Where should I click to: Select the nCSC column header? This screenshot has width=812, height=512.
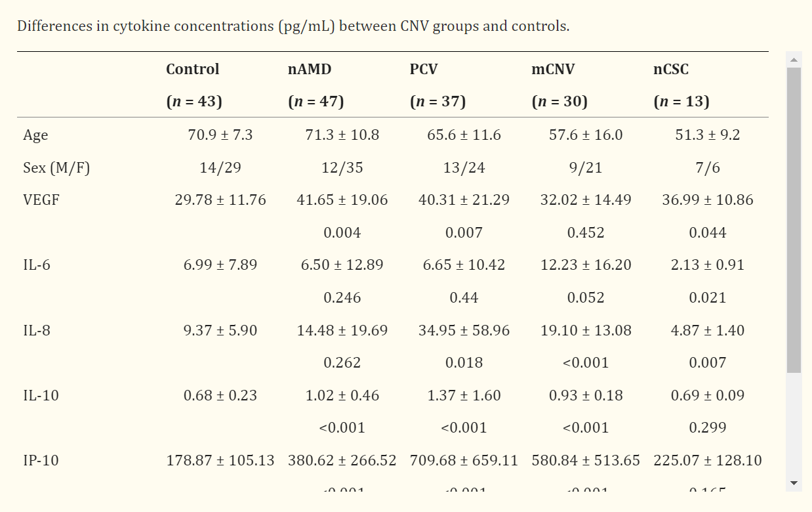[x=671, y=69]
